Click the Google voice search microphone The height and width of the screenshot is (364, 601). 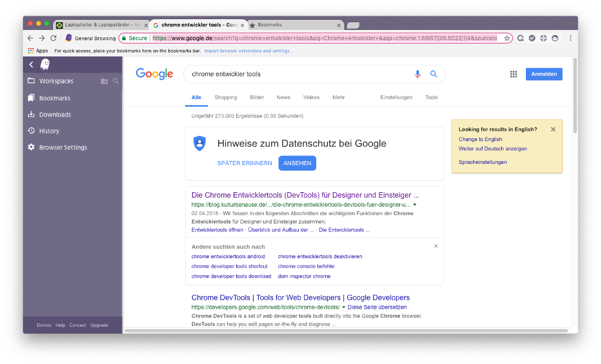(418, 74)
